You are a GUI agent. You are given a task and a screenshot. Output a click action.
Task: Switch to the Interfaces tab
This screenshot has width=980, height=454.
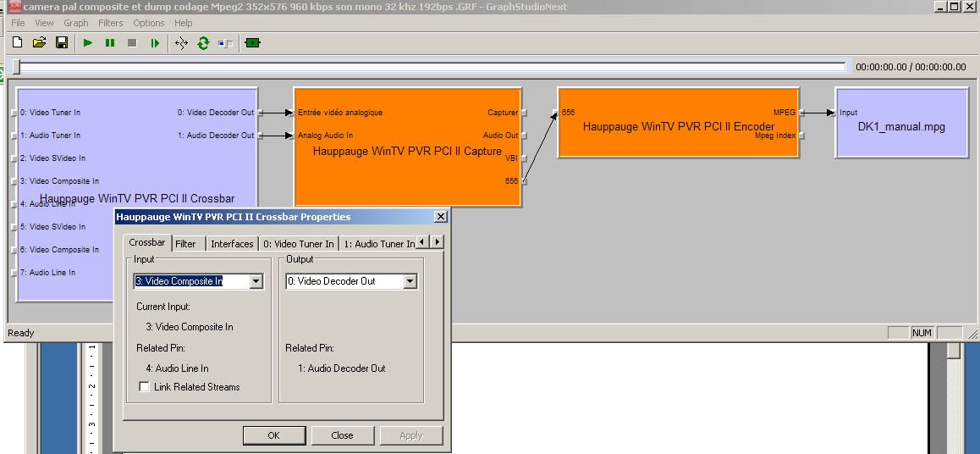(232, 244)
